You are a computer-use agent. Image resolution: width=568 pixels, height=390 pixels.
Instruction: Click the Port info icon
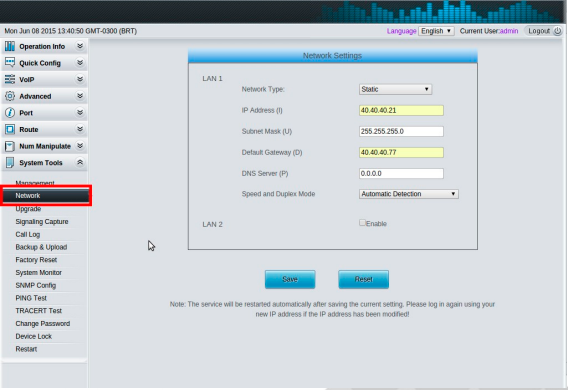pos(10,113)
